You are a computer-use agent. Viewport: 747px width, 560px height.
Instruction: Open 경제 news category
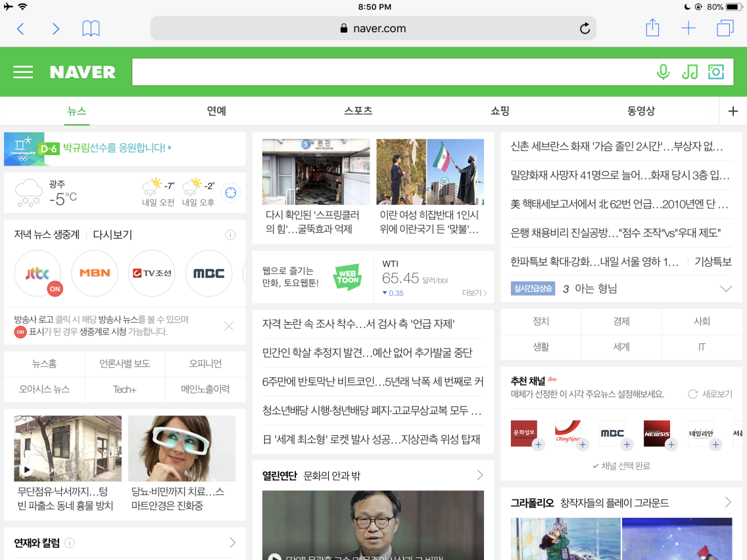coord(621,321)
